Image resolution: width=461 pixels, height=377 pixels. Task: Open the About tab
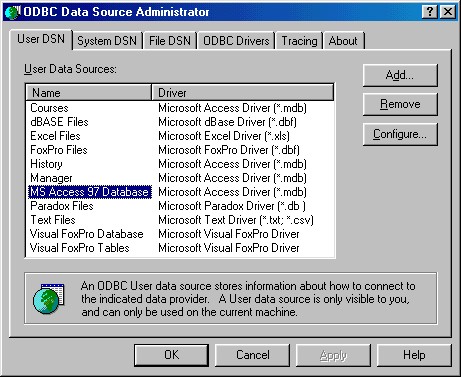point(343,41)
